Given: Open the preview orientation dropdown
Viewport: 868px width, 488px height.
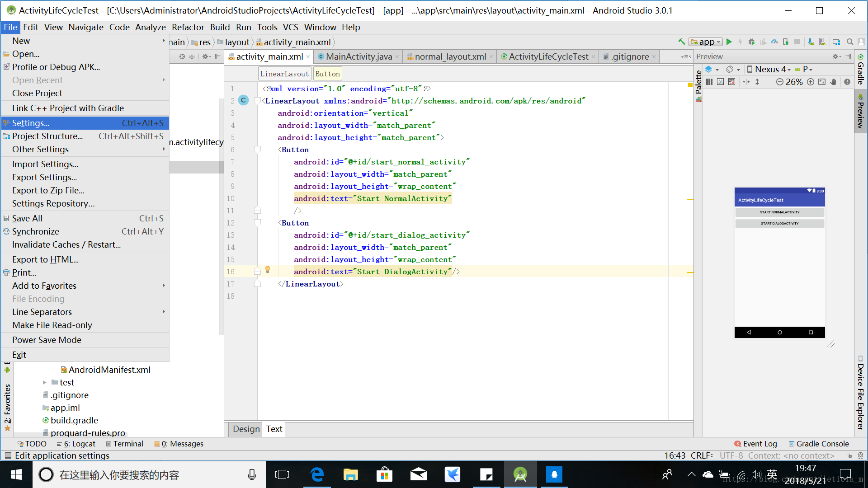Looking at the screenshot, I should tap(733, 69).
